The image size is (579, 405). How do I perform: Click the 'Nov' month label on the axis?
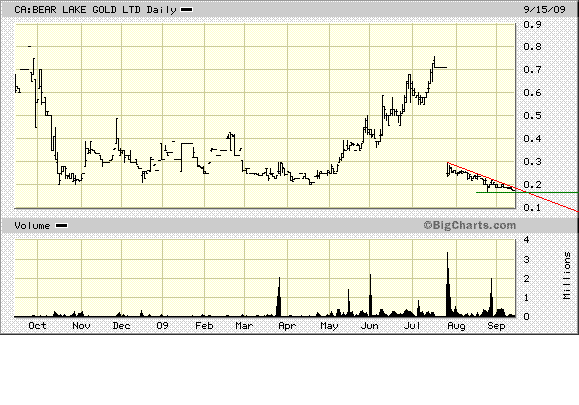(x=81, y=326)
